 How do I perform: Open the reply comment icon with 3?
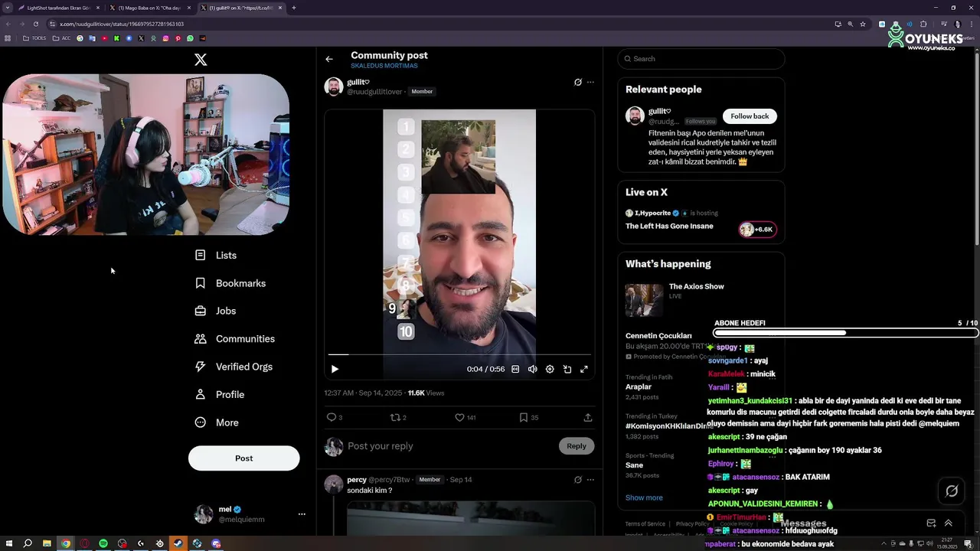tap(332, 417)
